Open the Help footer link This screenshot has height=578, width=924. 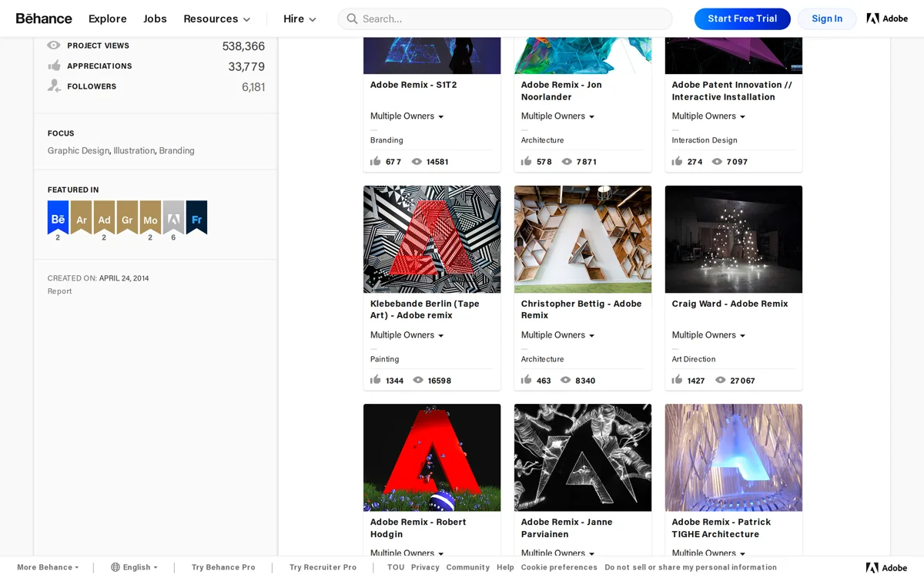[x=505, y=567]
